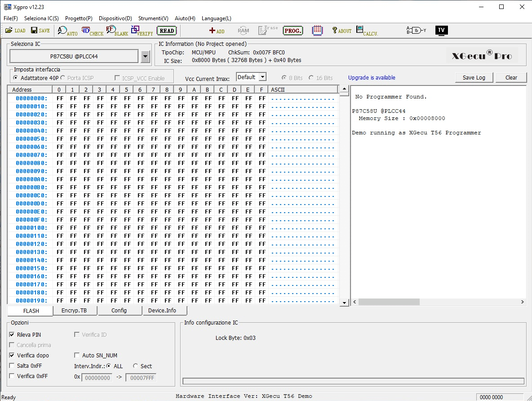Run AUTO detect toolbar icon
This screenshot has width=532, height=401.
click(67, 31)
